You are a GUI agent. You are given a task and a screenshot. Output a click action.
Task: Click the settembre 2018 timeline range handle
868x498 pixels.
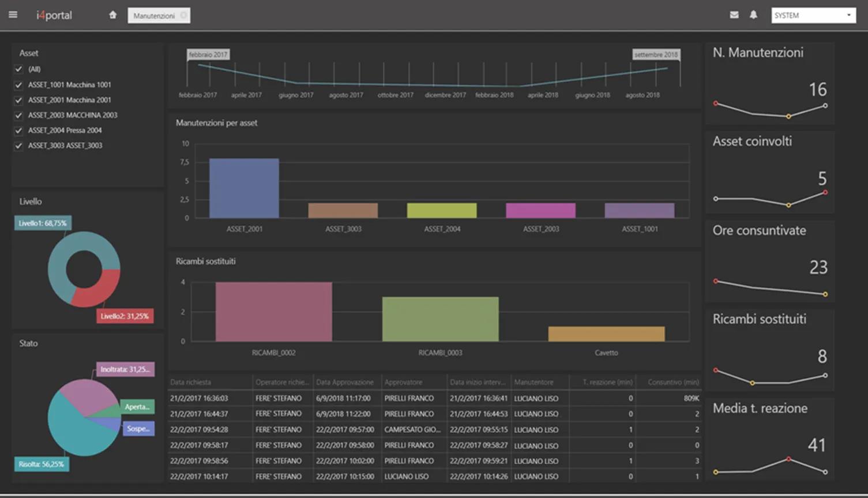656,55
